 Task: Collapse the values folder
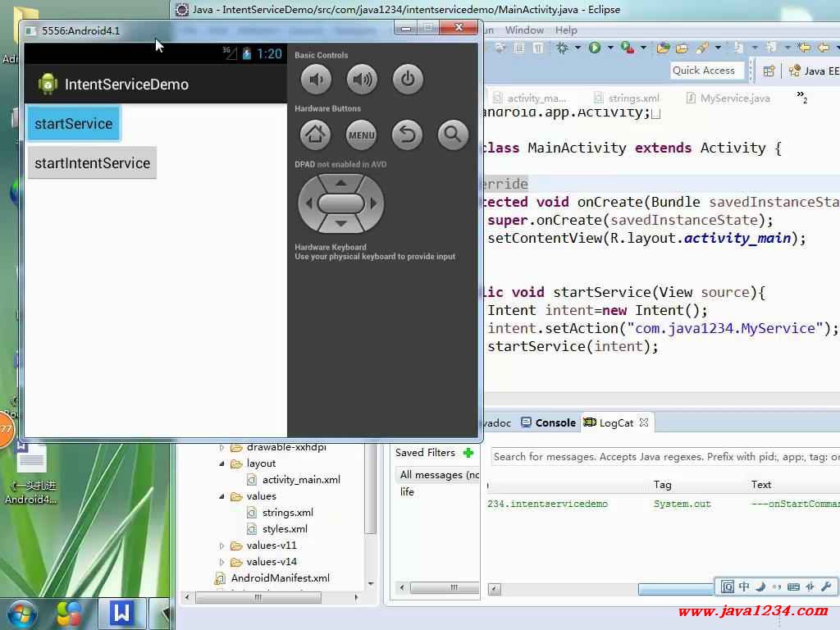tap(221, 496)
